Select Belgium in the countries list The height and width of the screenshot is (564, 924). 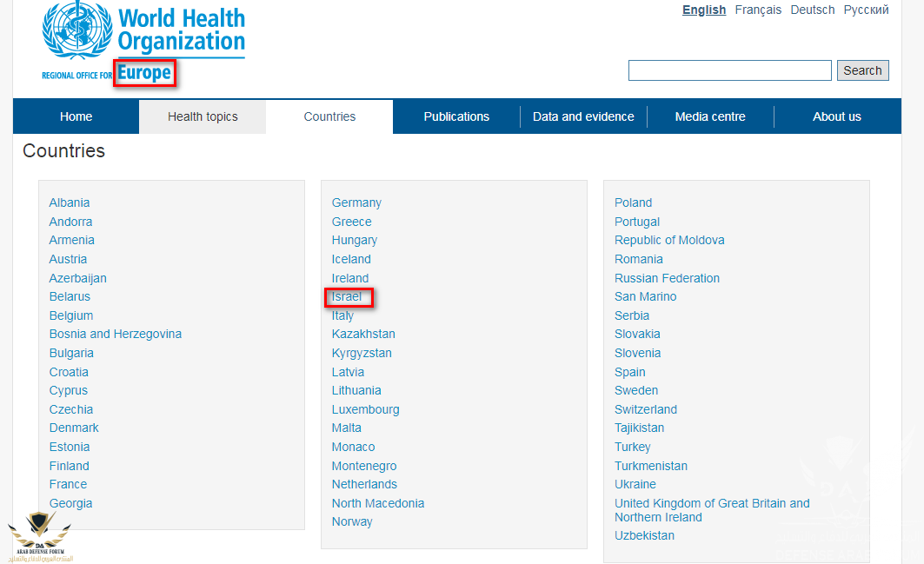pos(71,315)
